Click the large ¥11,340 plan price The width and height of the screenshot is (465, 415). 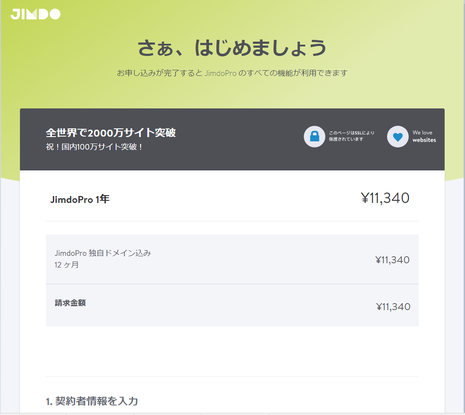(385, 198)
